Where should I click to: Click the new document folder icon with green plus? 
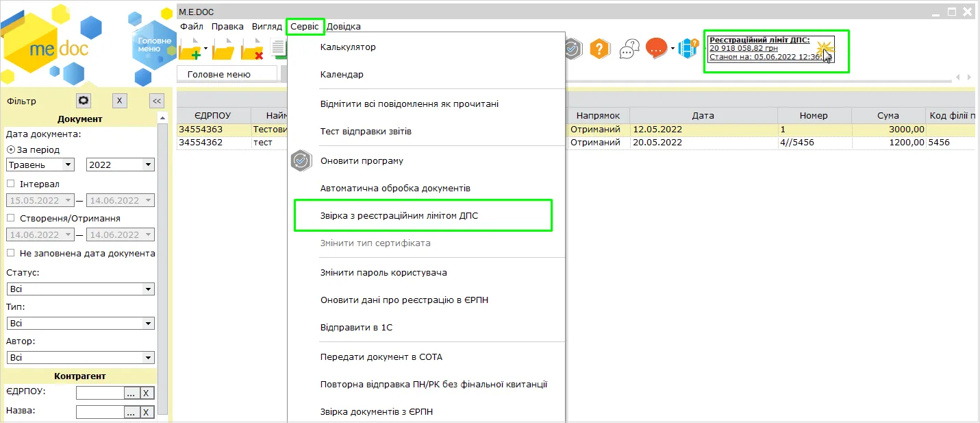[190, 49]
